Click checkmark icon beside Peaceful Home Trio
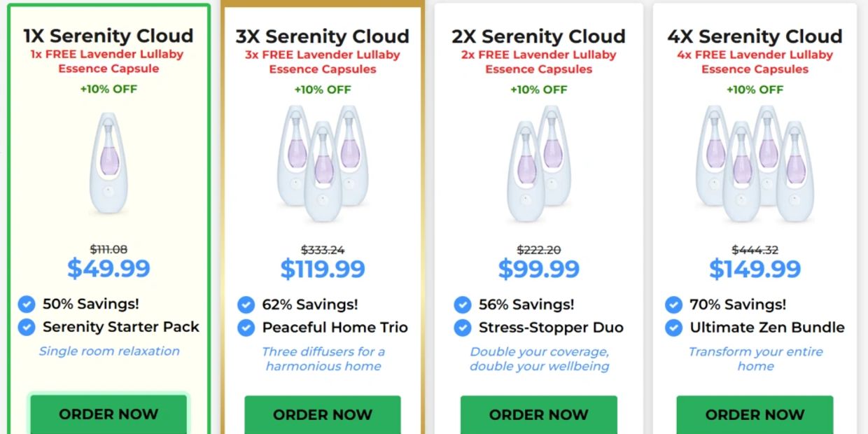 (246, 328)
